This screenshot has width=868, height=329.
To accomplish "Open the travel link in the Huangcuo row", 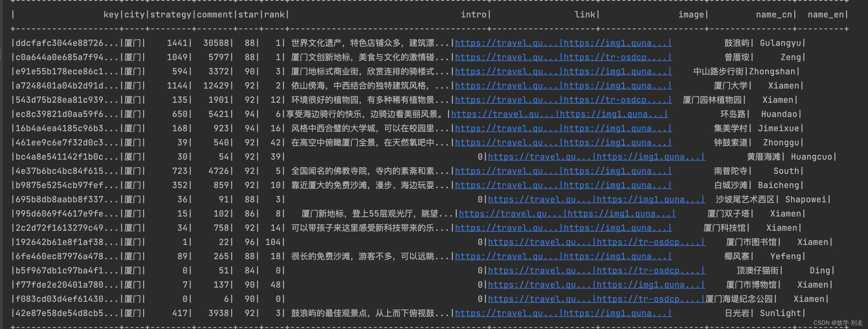I will click(540, 157).
